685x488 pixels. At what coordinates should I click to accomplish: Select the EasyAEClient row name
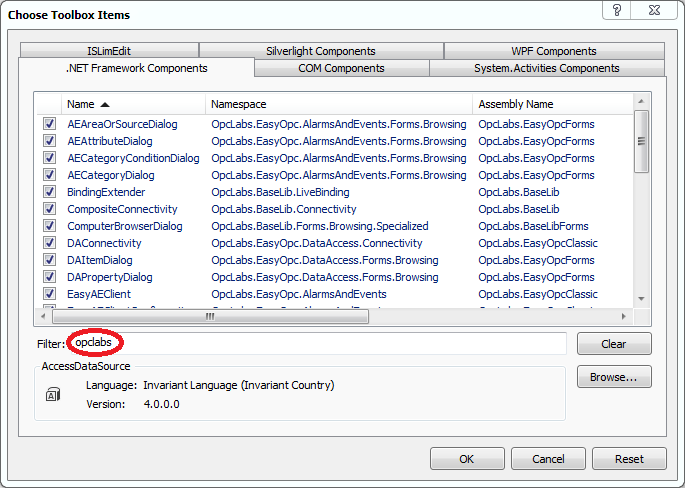[x=99, y=294]
